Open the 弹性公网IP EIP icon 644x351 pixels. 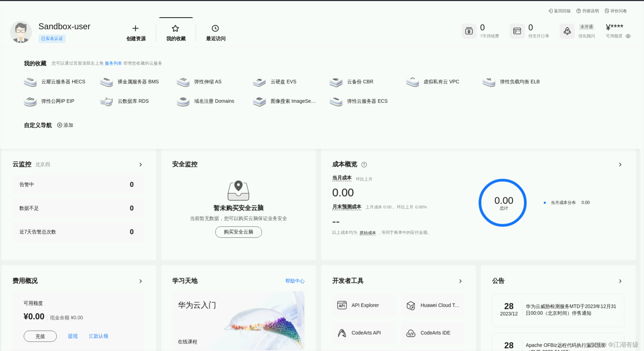[x=30, y=101]
